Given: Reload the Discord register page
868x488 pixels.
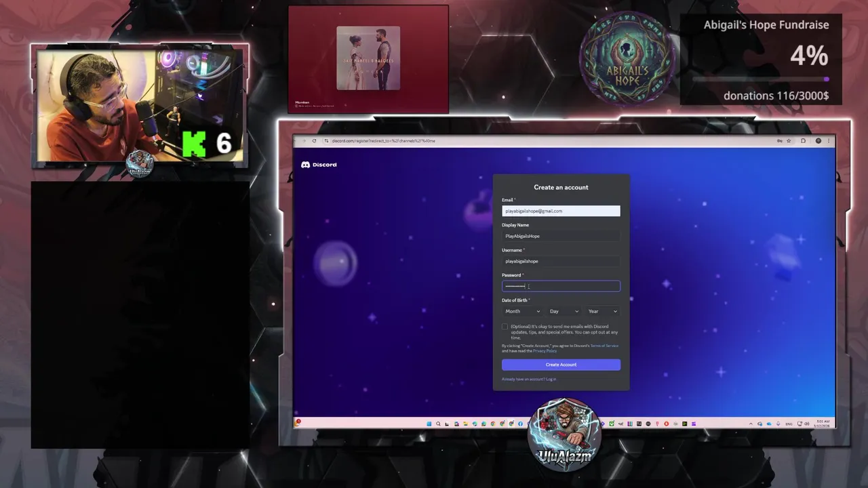Looking at the screenshot, I should [314, 141].
